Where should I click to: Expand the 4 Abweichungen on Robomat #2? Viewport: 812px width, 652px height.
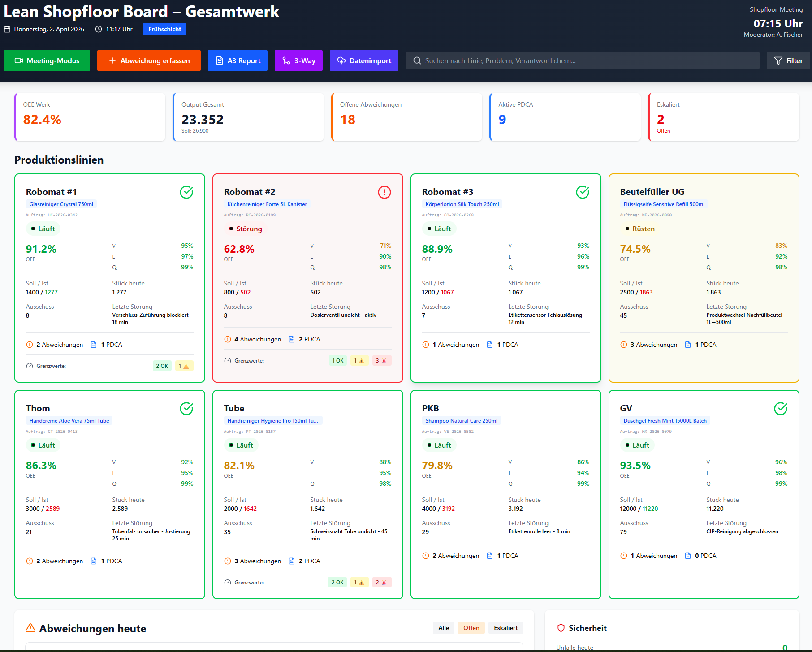(x=257, y=339)
